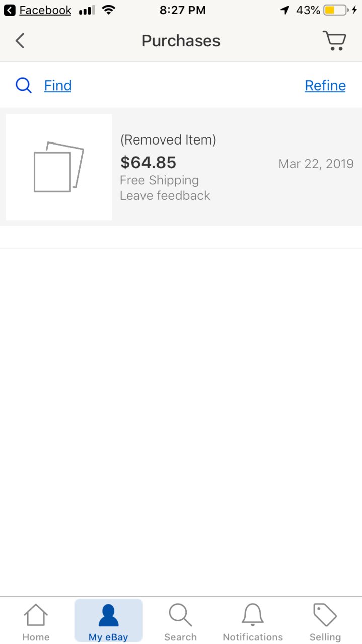Viewport: 362px width, 644px height.
Task: Tap the back arrow in the Purchases header
Action: coord(20,41)
